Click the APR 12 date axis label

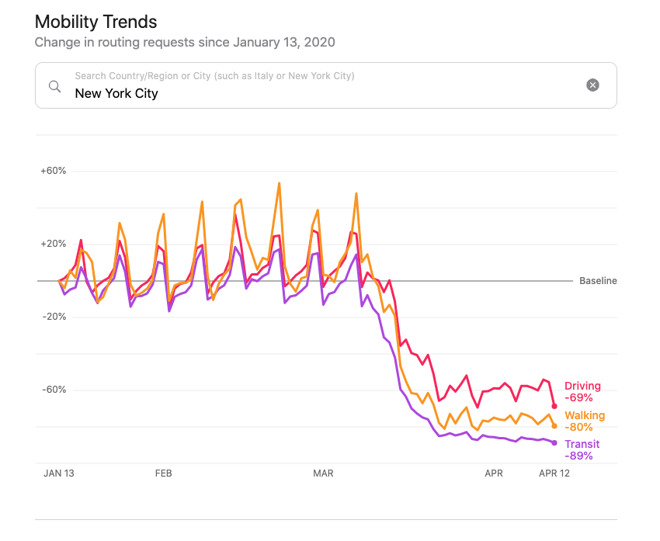pos(555,473)
